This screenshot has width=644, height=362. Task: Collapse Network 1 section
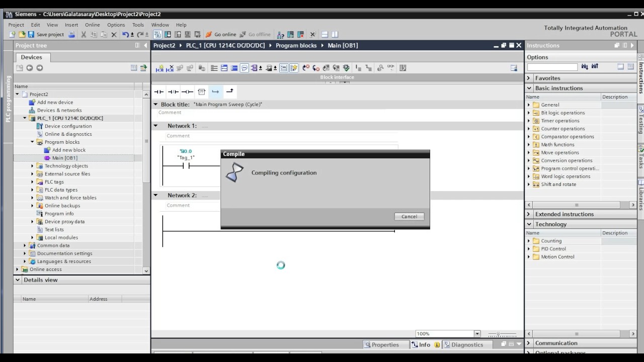pos(155,126)
